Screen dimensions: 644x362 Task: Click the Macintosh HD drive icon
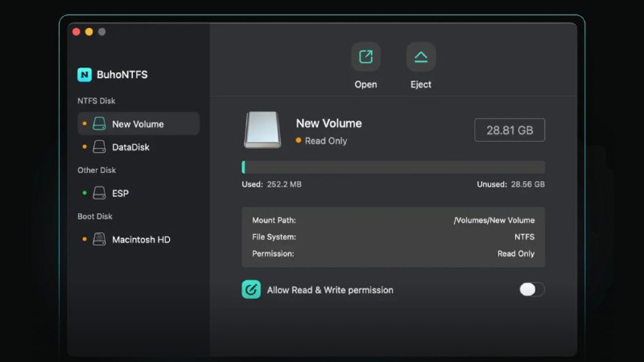click(x=99, y=240)
